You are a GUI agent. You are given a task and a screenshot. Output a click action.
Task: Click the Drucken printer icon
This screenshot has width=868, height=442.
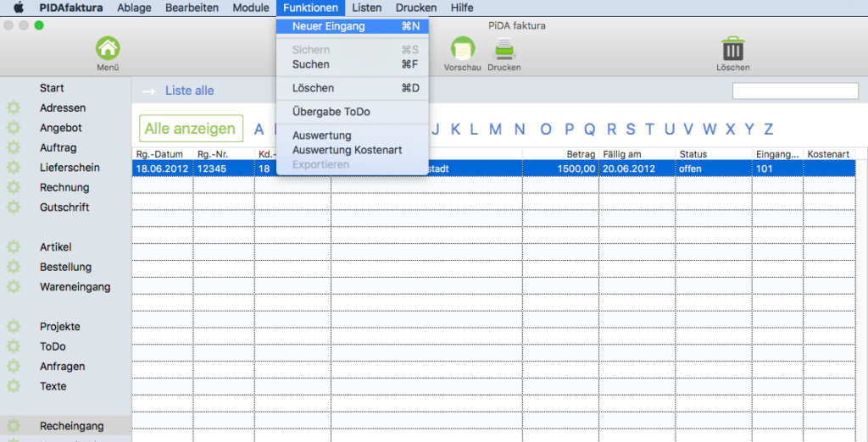click(x=504, y=48)
